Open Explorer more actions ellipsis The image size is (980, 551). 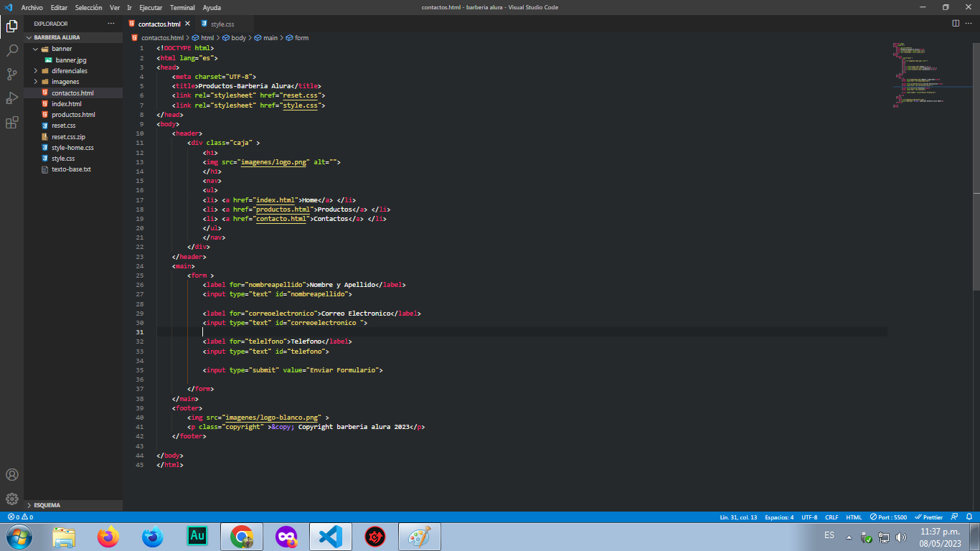coord(111,24)
